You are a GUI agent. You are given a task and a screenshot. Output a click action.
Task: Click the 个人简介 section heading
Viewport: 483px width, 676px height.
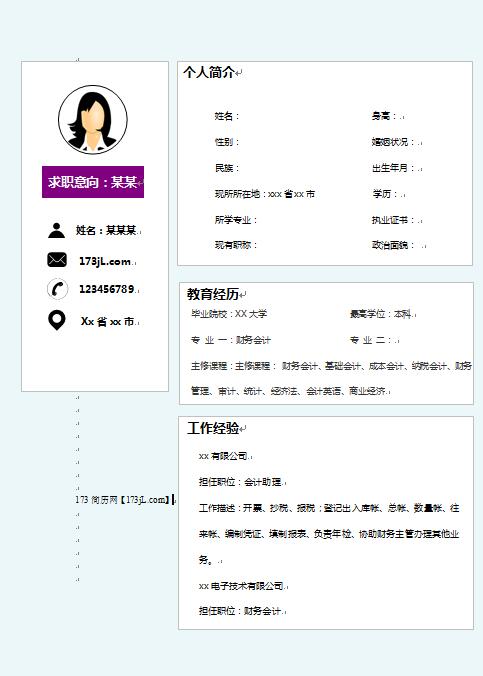208,72
